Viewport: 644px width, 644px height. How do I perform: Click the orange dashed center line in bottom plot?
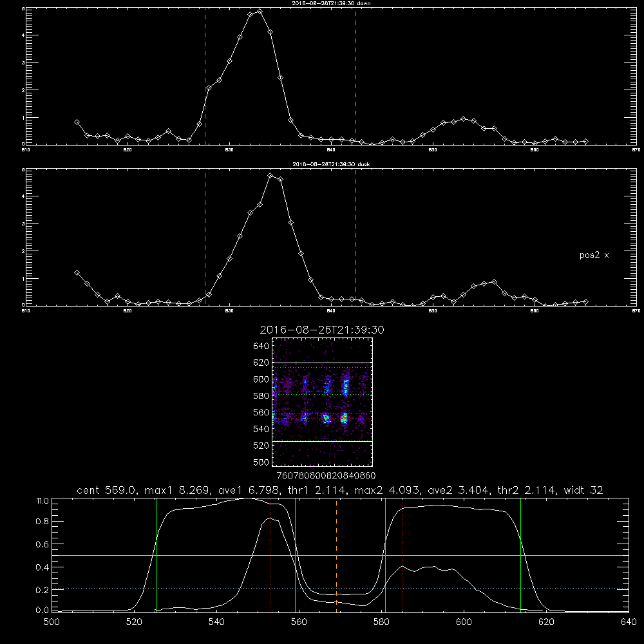pos(336,555)
